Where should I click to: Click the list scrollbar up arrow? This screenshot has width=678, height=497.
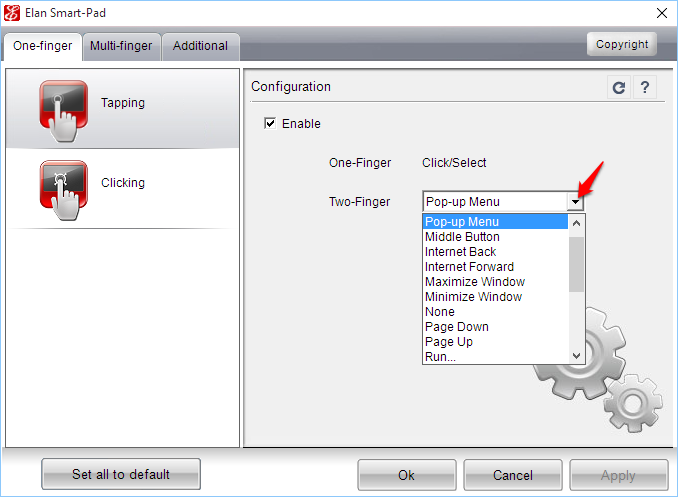(576, 223)
